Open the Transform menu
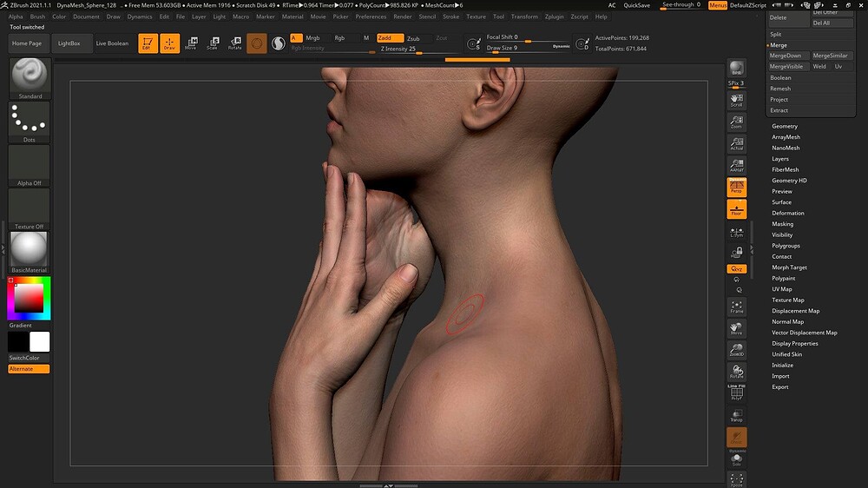This screenshot has width=868, height=488. pos(524,16)
